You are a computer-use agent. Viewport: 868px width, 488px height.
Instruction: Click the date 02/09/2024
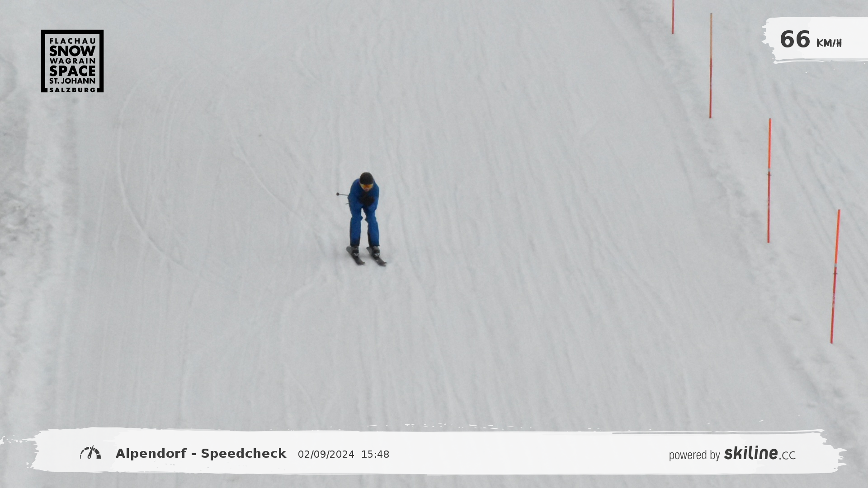(326, 455)
